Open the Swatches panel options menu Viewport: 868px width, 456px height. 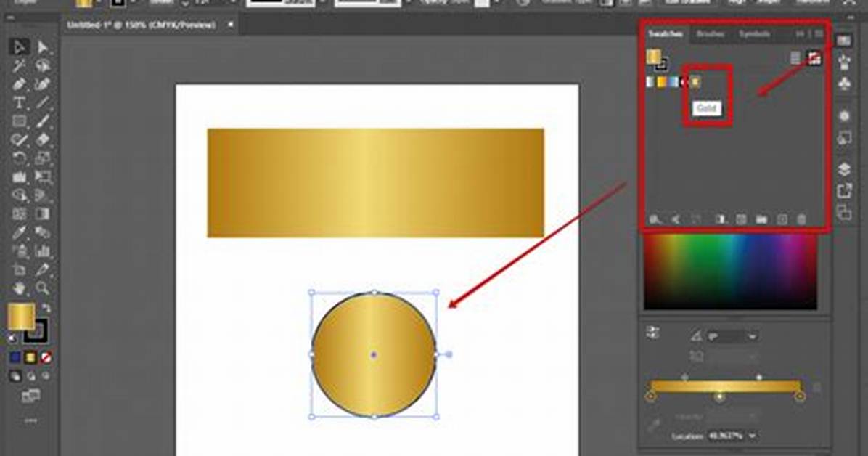point(819,34)
